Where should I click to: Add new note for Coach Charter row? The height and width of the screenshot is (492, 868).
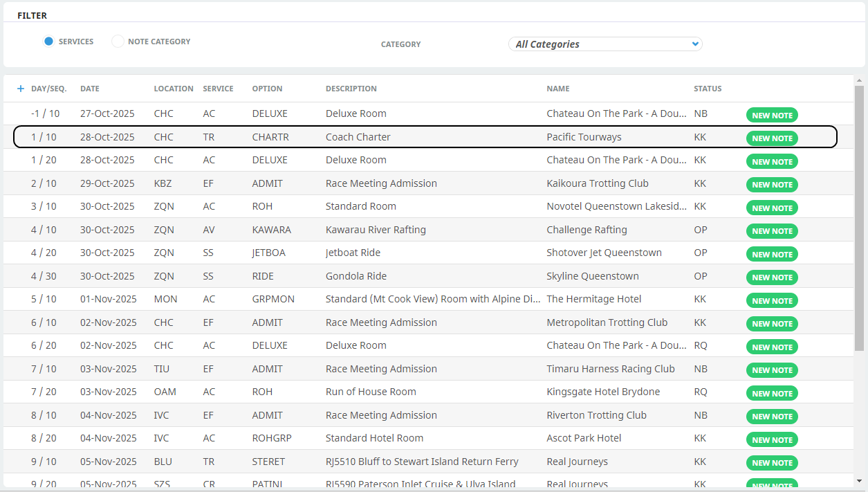pos(772,138)
